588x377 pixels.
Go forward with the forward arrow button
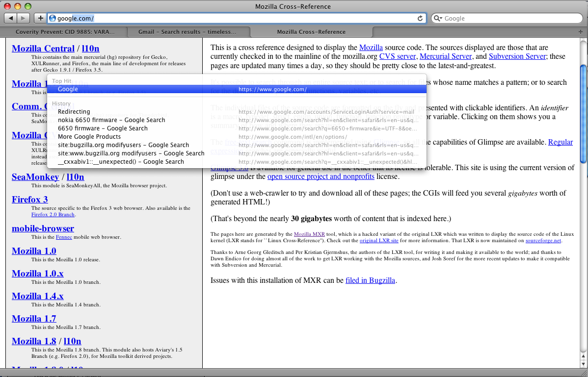pos(23,18)
